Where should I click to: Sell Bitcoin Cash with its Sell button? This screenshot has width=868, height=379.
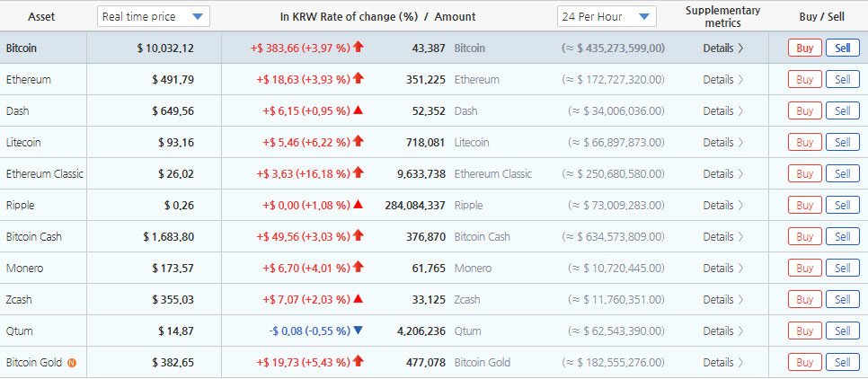[x=842, y=237]
